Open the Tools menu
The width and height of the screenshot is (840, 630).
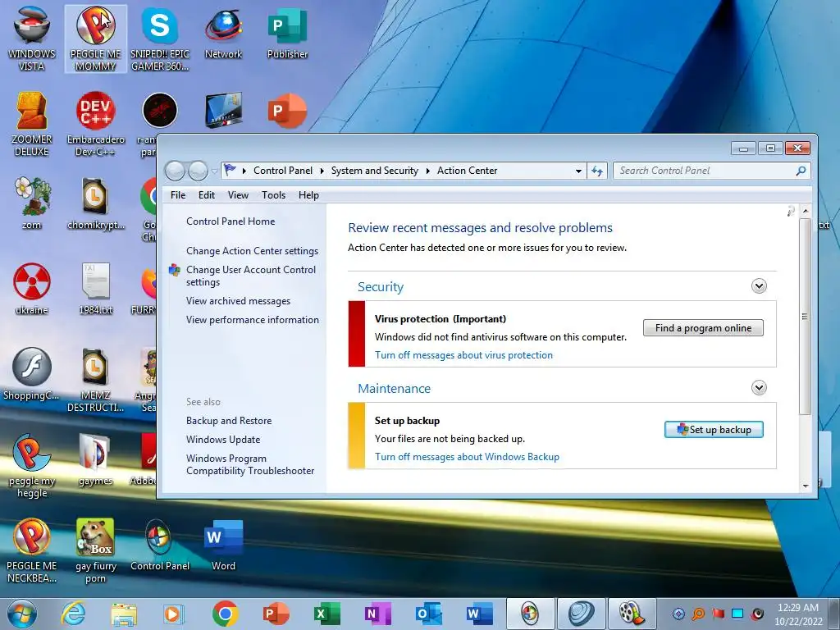[x=273, y=195]
